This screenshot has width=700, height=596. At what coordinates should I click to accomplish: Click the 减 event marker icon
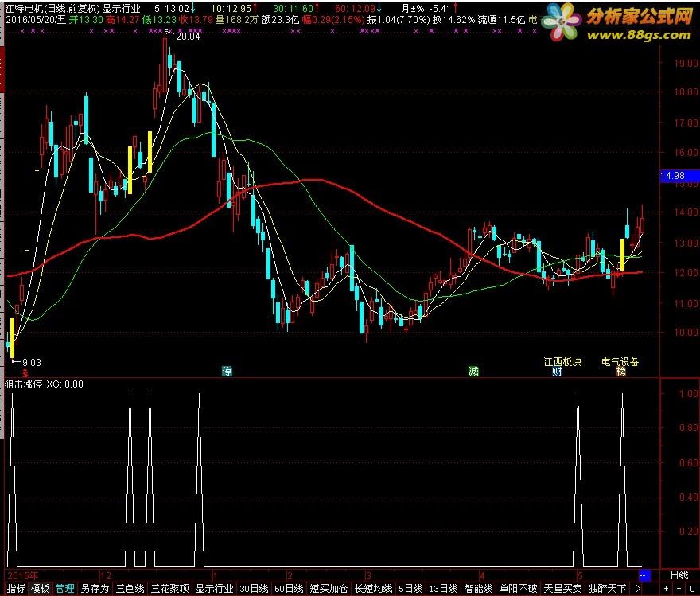(x=473, y=371)
